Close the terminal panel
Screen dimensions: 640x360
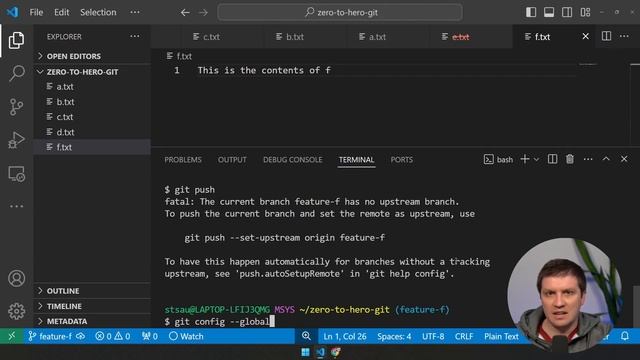(x=624, y=159)
